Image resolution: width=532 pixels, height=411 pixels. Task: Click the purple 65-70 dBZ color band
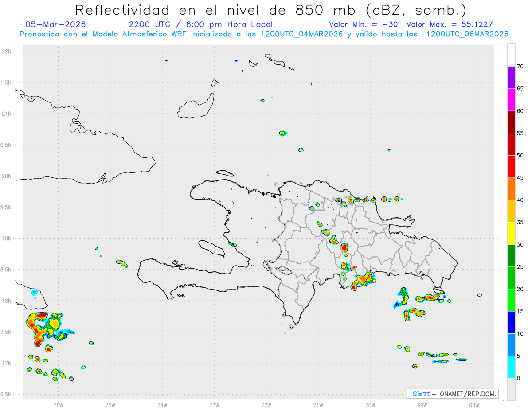[511, 78]
